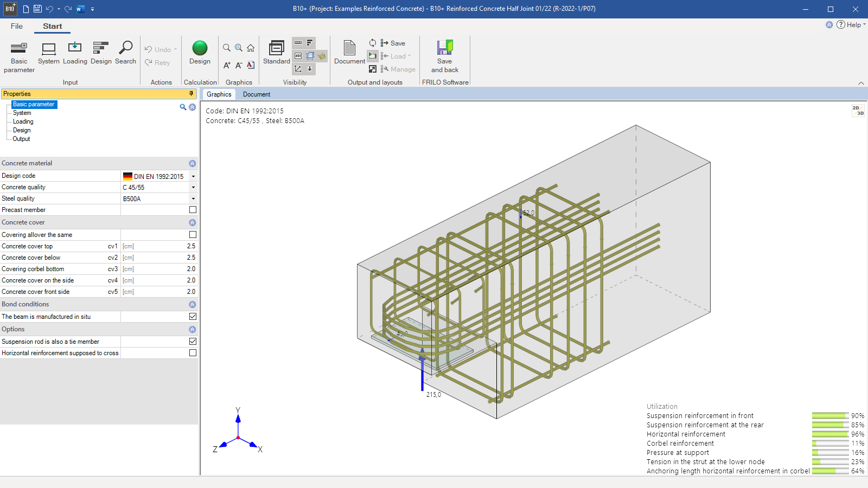Switch view with the 2D/3D toggle icon
The width and height of the screenshot is (868, 488).
point(858,111)
